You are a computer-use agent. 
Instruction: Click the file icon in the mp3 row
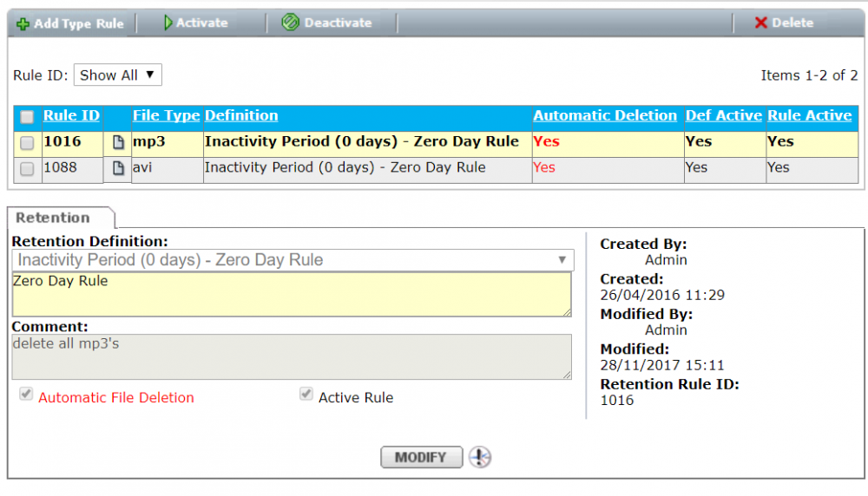tap(119, 142)
